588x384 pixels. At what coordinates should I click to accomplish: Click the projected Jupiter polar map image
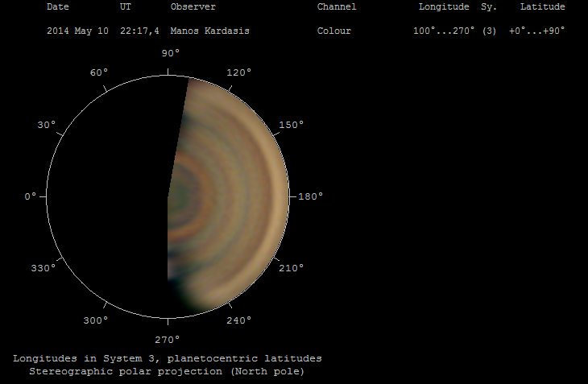(x=227, y=196)
